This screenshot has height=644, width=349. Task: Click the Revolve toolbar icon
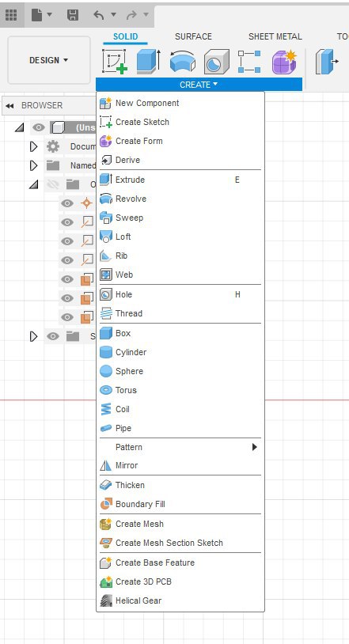[x=183, y=62]
